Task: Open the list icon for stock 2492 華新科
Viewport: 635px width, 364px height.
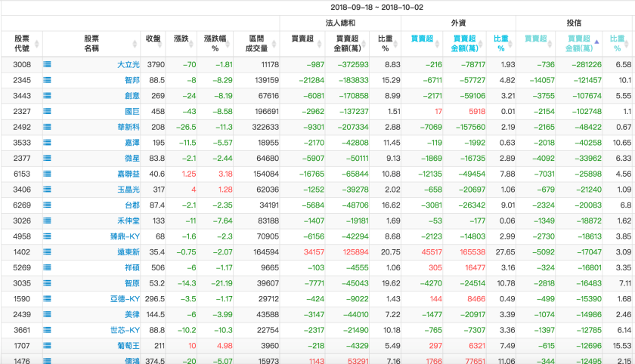Action: pyautogui.click(x=47, y=127)
